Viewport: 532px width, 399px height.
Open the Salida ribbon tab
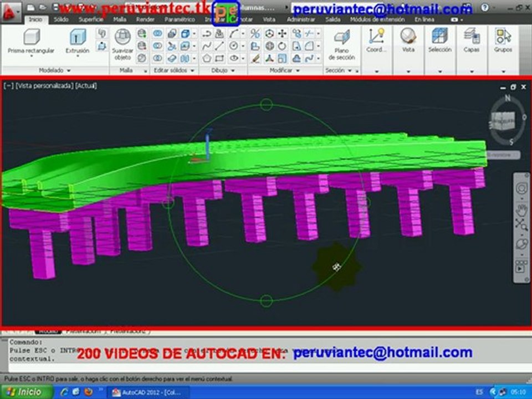(333, 20)
